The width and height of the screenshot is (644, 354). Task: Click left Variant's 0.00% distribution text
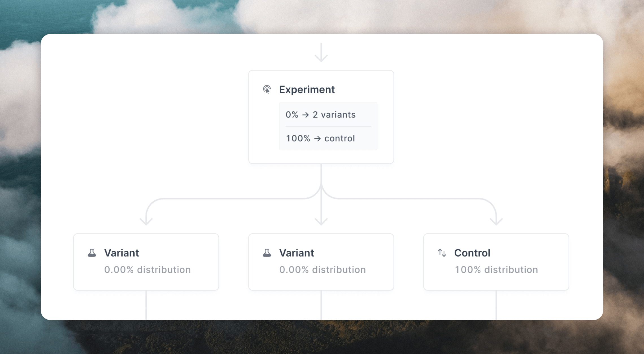pyautogui.click(x=147, y=270)
